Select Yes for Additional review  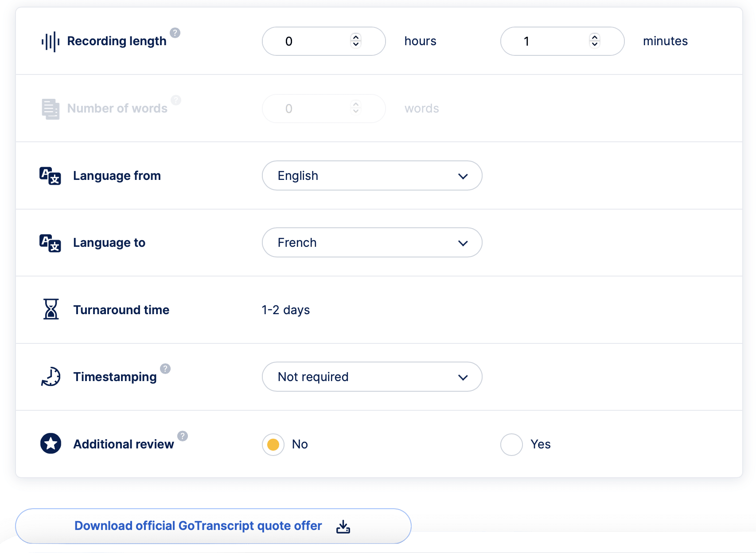(511, 444)
